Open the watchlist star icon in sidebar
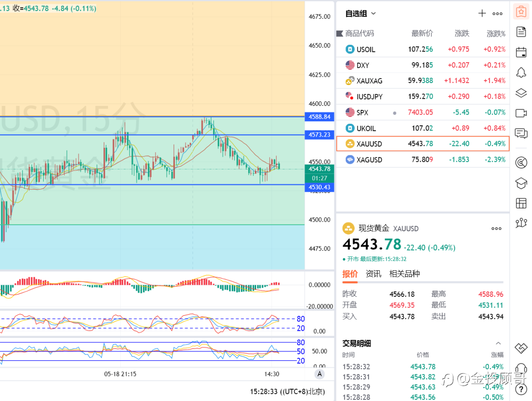This screenshot has height=401, width=532. [x=521, y=12]
